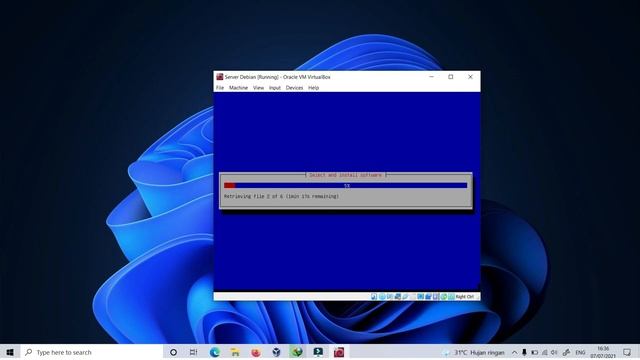
Task: Open the Input menu
Action: click(x=275, y=88)
